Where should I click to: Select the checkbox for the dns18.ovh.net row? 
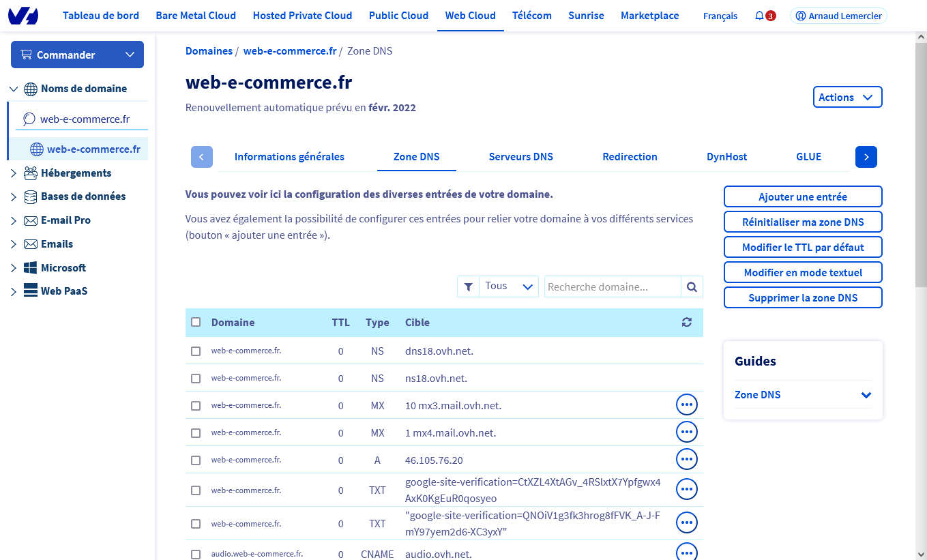196,351
